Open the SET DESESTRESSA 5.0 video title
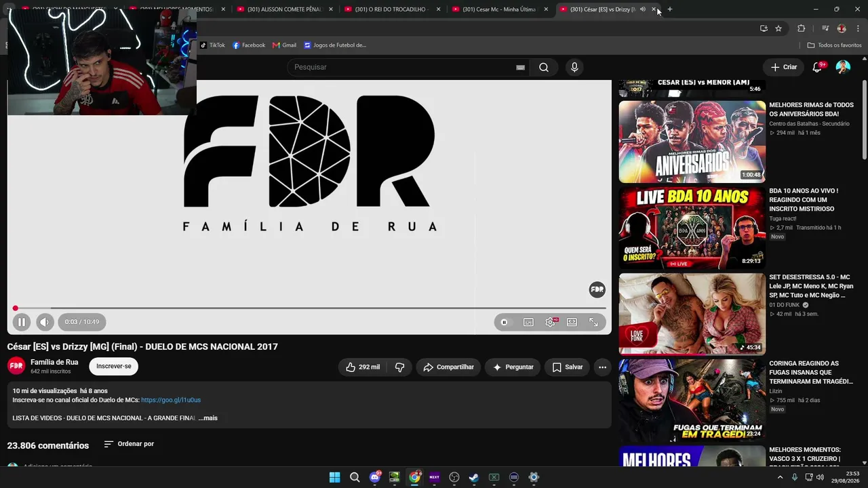This screenshot has width=868, height=488. (811, 286)
